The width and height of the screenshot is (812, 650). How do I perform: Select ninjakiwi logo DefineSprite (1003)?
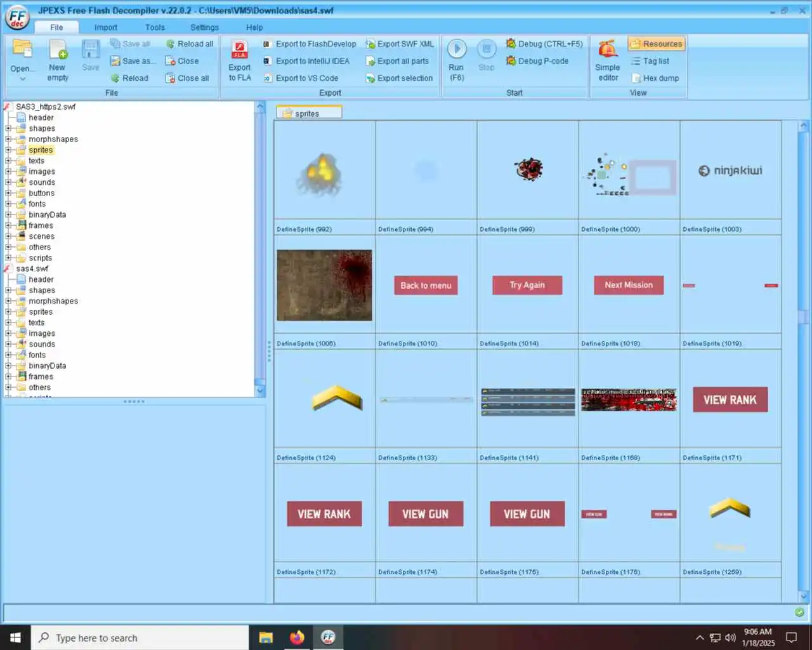[x=730, y=171]
